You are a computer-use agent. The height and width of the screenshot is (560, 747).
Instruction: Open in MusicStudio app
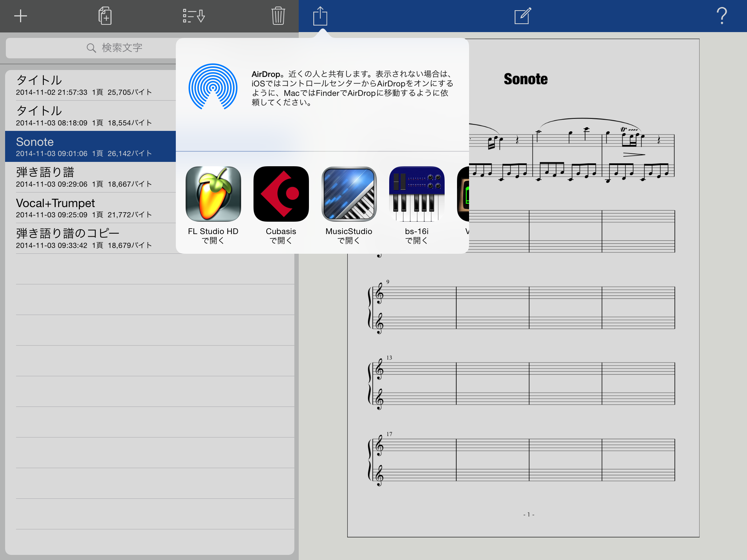coord(349,206)
